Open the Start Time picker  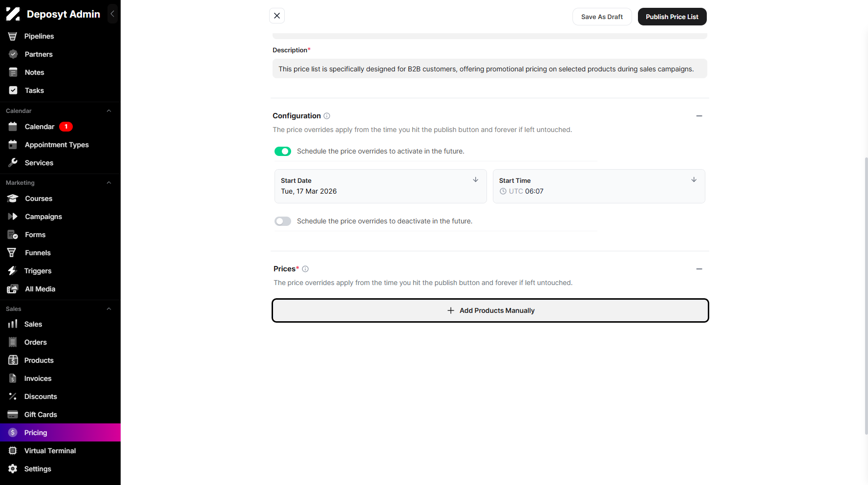(599, 186)
